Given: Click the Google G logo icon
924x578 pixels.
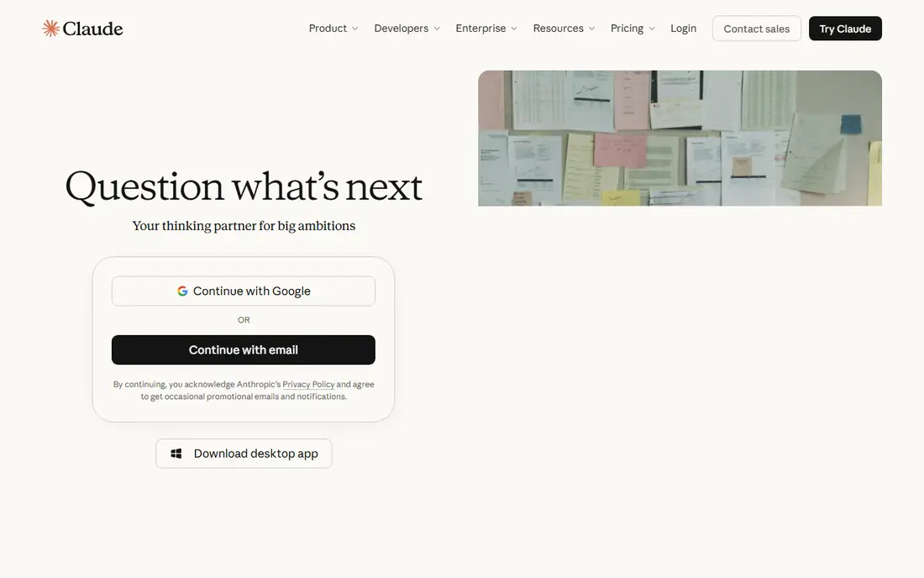Looking at the screenshot, I should pos(182,291).
